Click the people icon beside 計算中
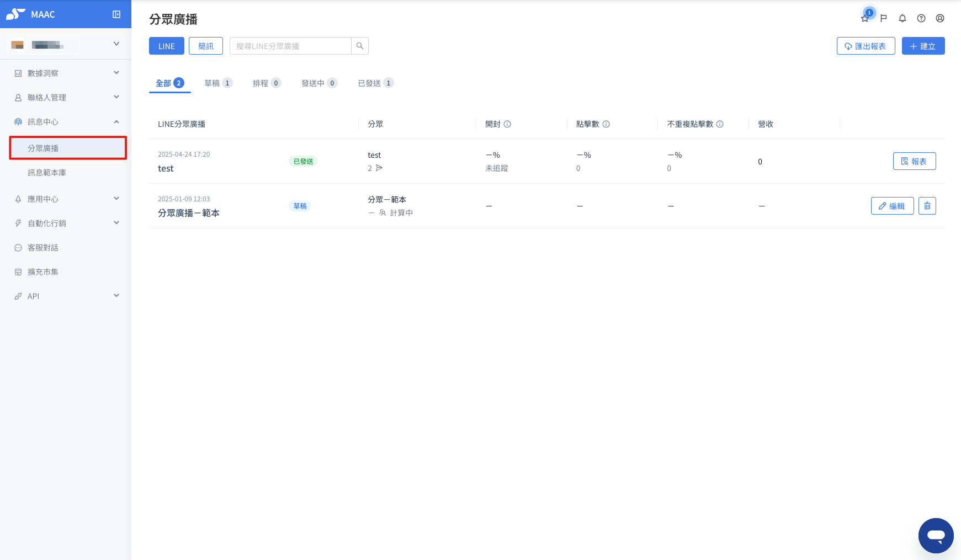961x560 pixels. click(383, 212)
